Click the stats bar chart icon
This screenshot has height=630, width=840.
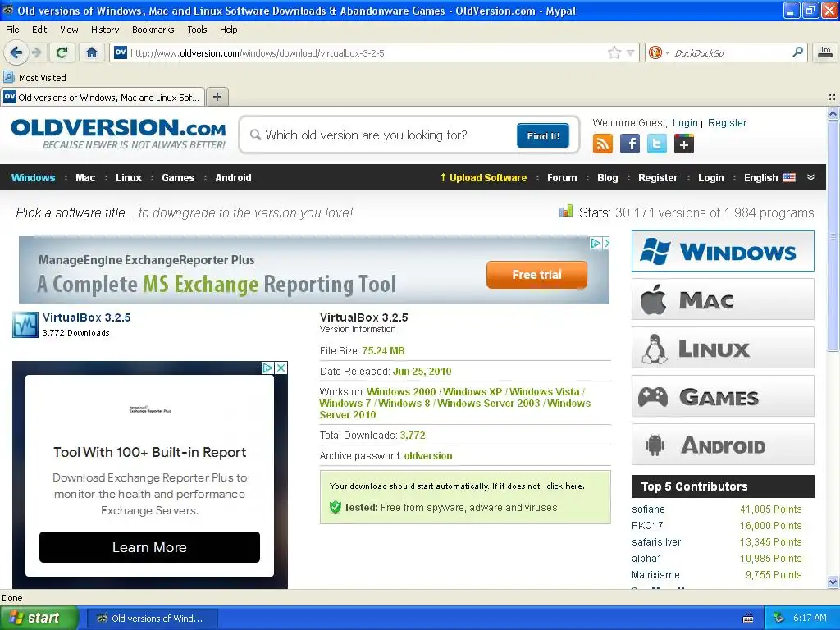pos(566,211)
